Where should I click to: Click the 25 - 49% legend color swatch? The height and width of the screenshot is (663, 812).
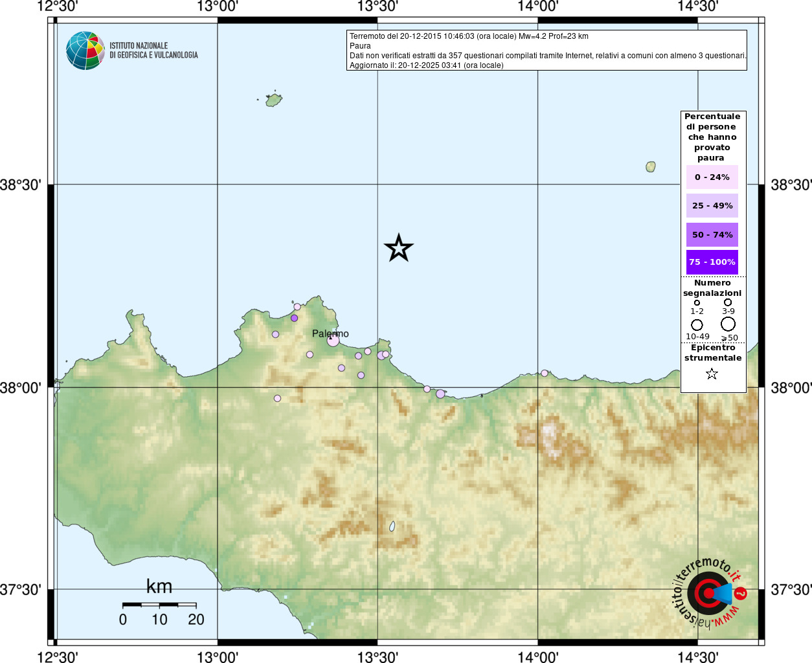(x=712, y=206)
